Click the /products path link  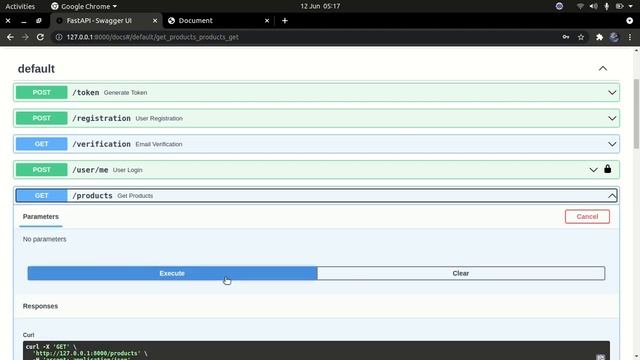[x=92, y=196]
